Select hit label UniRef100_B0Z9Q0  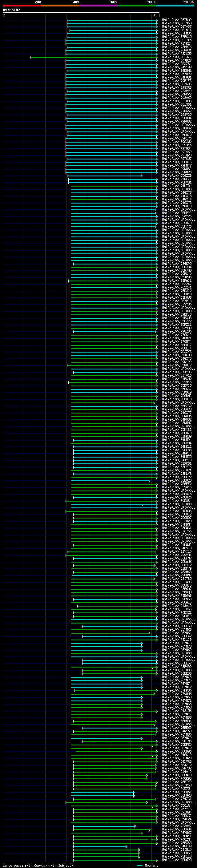[176, 328]
